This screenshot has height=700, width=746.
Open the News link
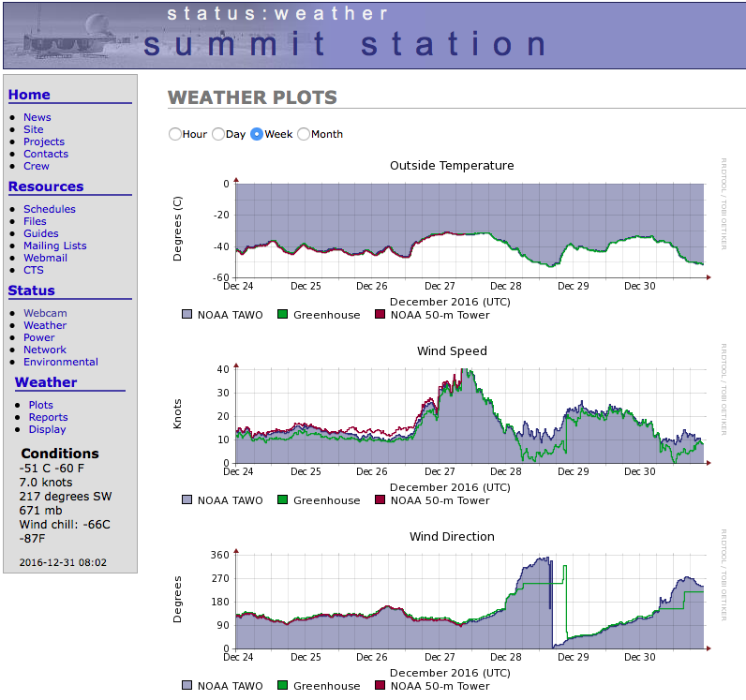point(37,117)
